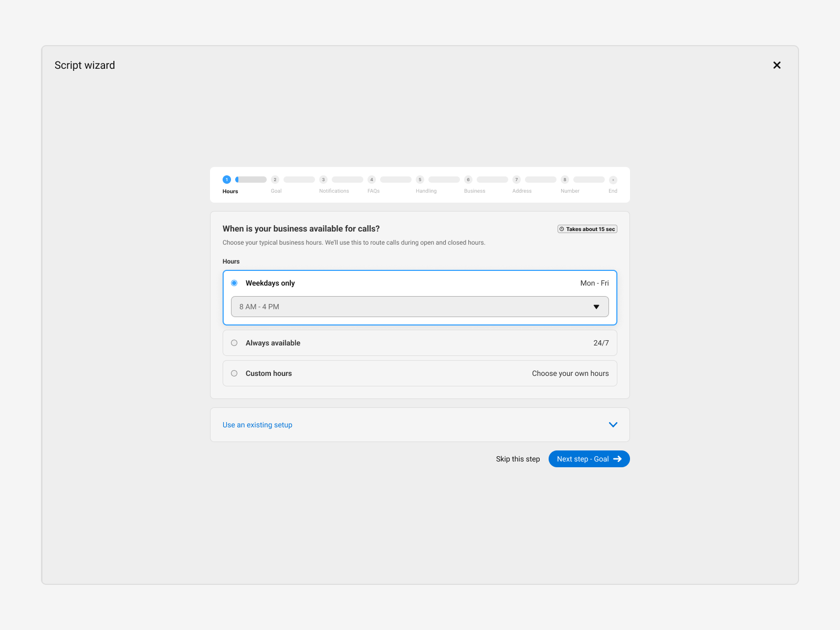Click the Choose your own hours text
This screenshot has width=840, height=630.
tap(570, 373)
